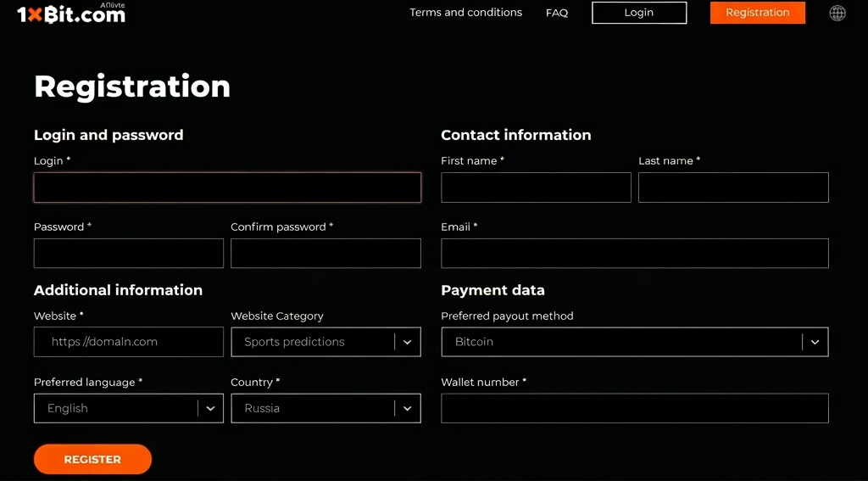This screenshot has height=481, width=868.
Task: Click the Website Category label
Action: [277, 316]
